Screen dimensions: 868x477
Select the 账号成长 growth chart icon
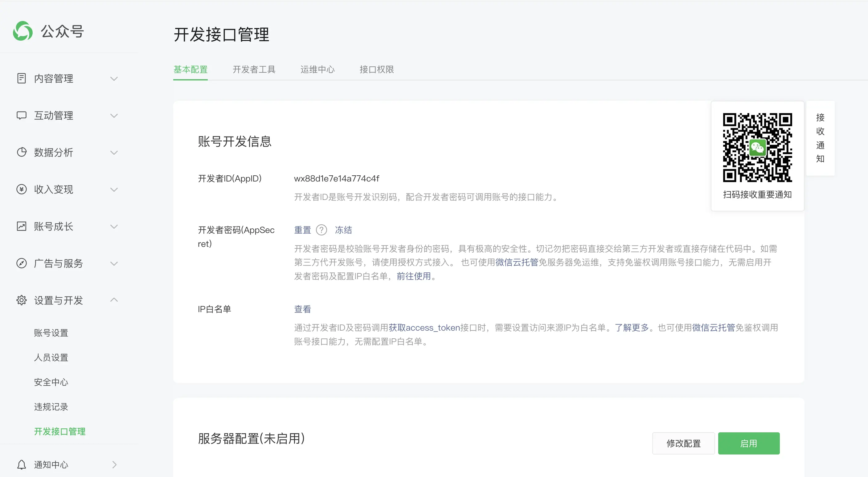pyautogui.click(x=22, y=226)
